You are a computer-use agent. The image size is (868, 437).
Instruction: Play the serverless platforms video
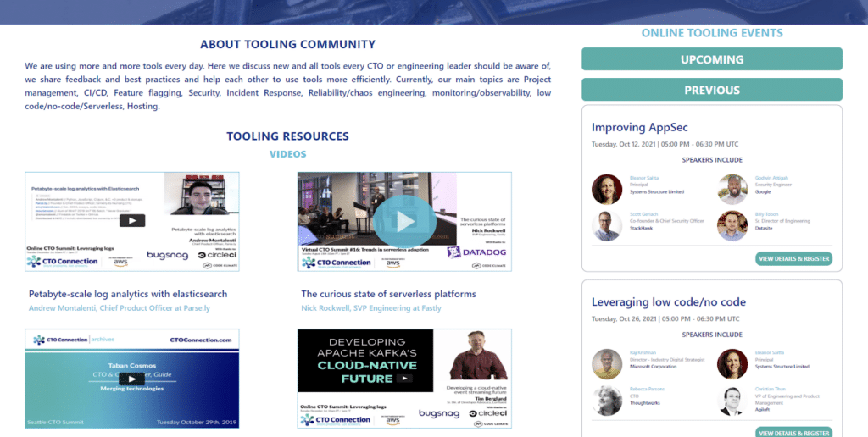point(404,221)
